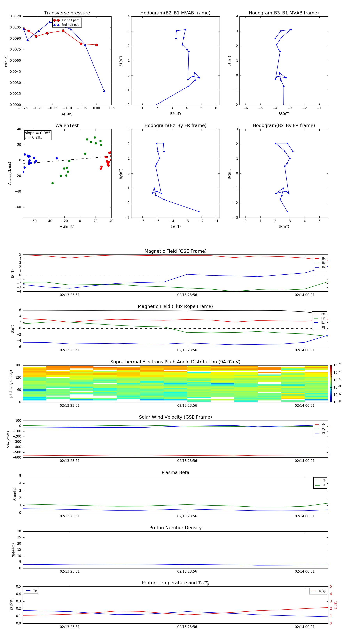The image size is (351, 644).
Task: Click the rightmost red circle in Transverse pressure
Action: pyautogui.click(x=97, y=45)
